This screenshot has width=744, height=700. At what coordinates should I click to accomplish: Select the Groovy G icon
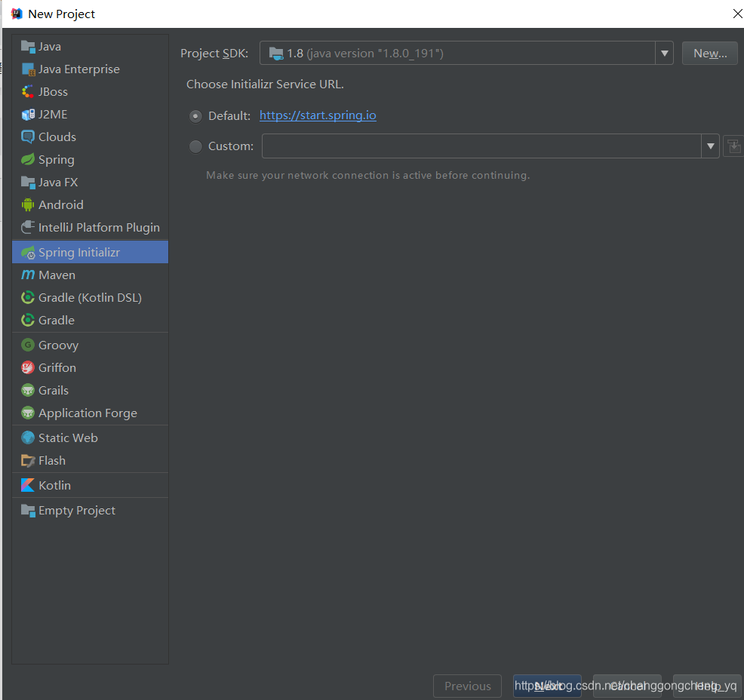coord(28,345)
